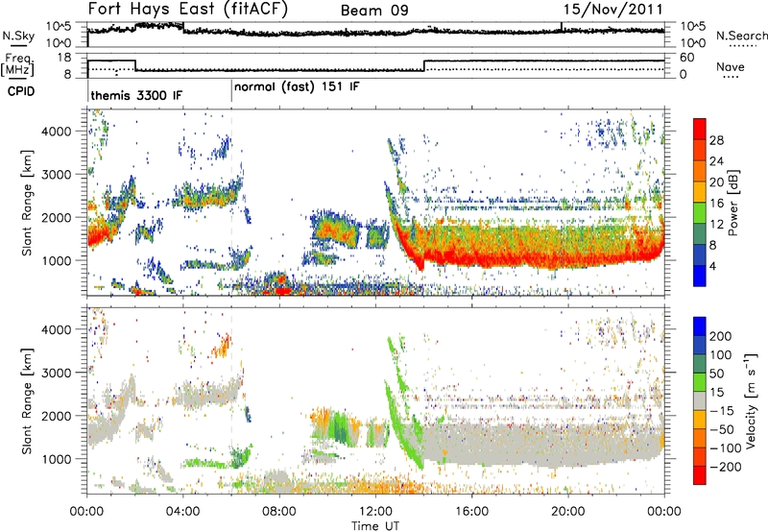The image size is (768, 532).
Task: Click the "4000" tick in the velocity panel
Action: (56, 329)
